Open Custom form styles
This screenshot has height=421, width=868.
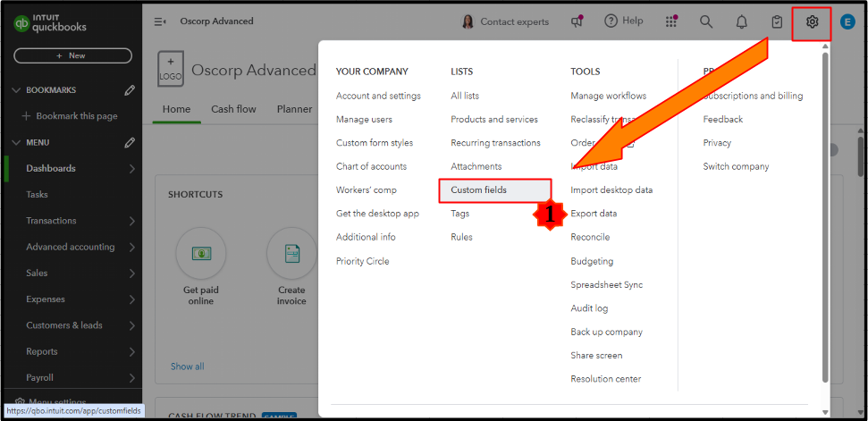pos(375,143)
